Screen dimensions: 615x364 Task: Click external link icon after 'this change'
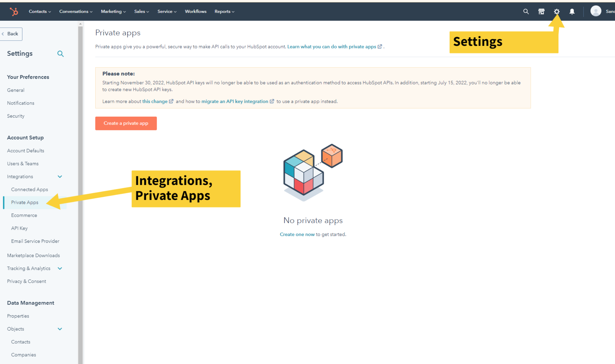171,101
